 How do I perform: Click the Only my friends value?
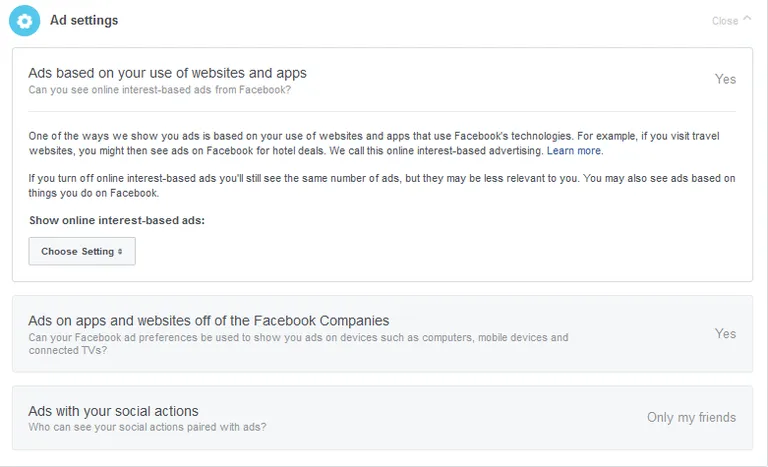[x=691, y=418]
